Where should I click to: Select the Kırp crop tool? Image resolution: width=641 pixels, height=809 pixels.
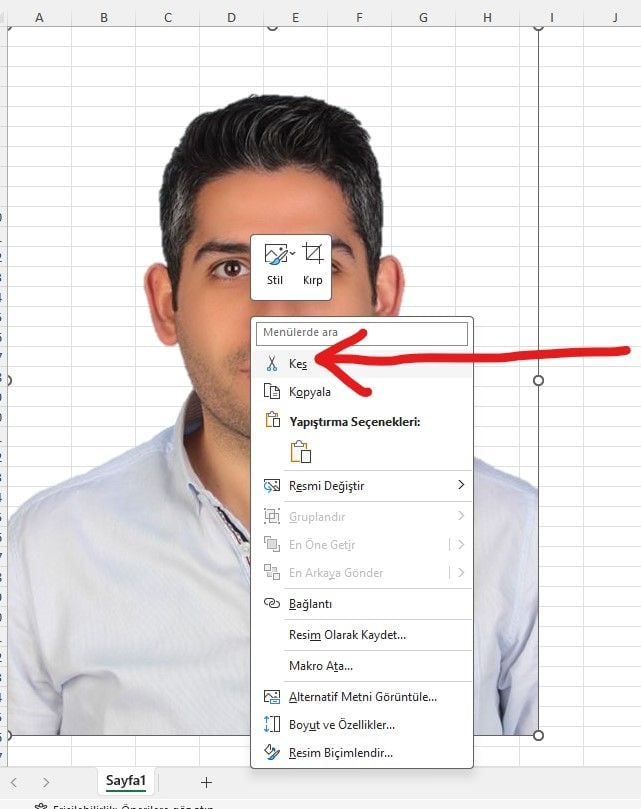coord(313,265)
